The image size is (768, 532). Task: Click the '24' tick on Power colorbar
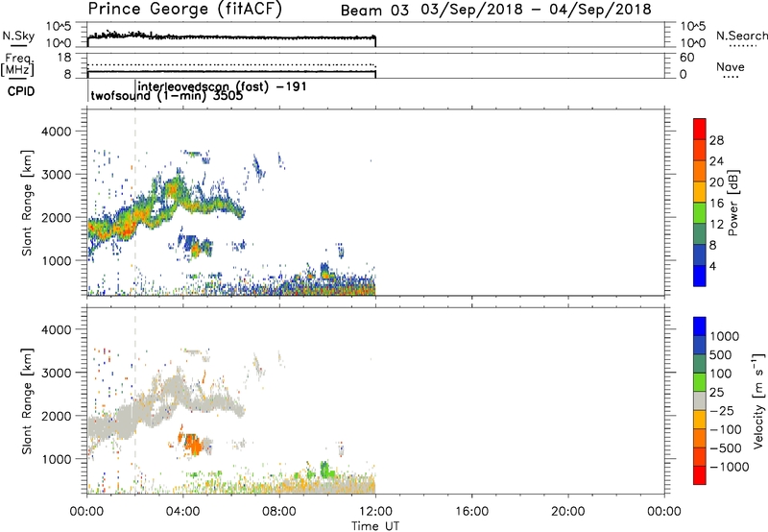click(716, 161)
